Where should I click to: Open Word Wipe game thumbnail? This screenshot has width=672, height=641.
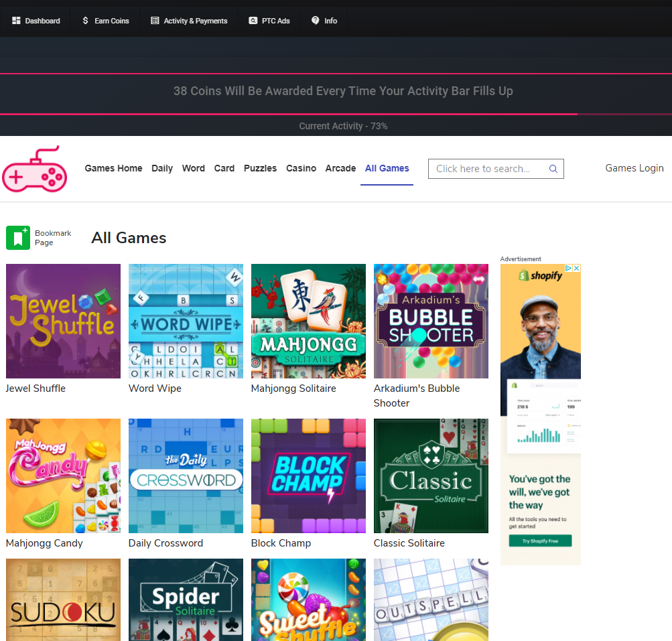(x=186, y=321)
